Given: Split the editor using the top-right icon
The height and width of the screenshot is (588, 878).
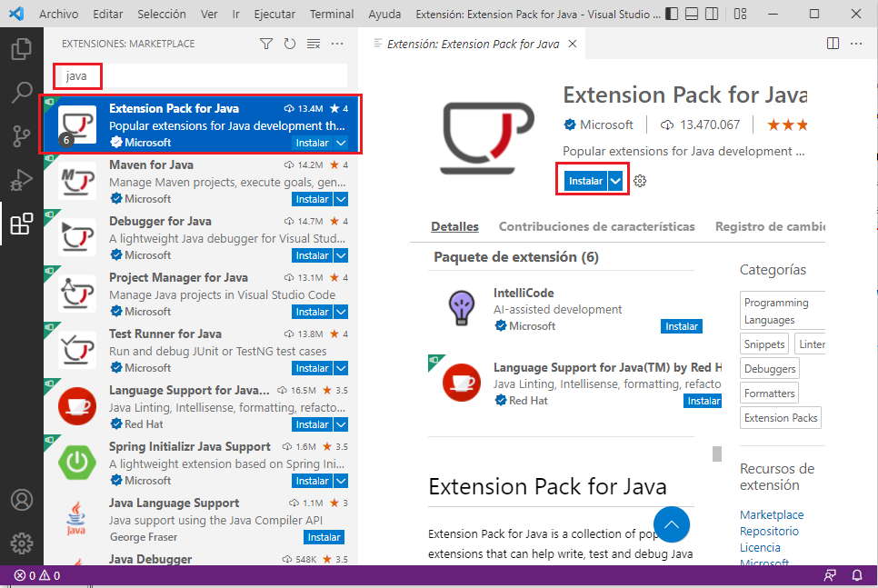Looking at the screenshot, I should click(833, 43).
